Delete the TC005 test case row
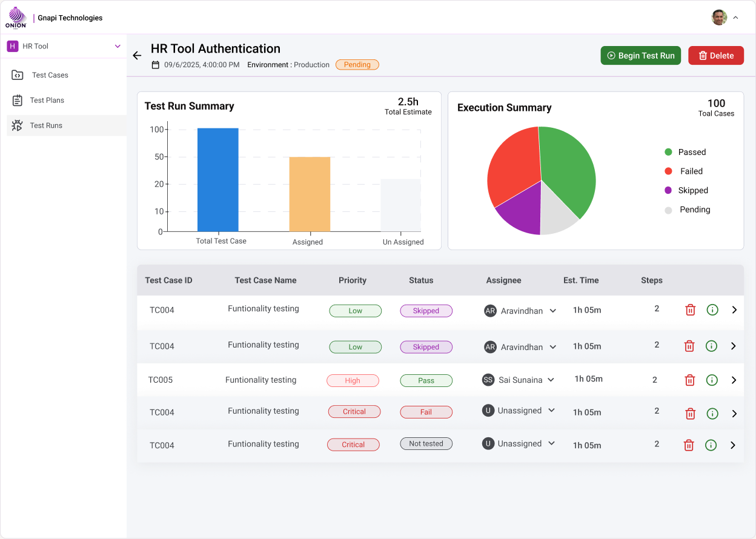This screenshot has width=756, height=539. click(689, 380)
